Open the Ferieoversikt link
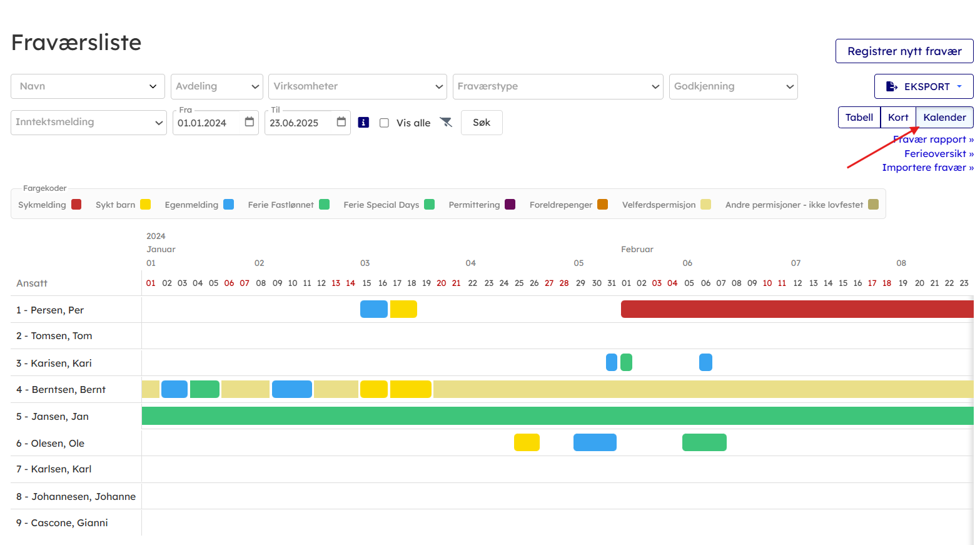This screenshot has height=545, width=980. click(937, 153)
